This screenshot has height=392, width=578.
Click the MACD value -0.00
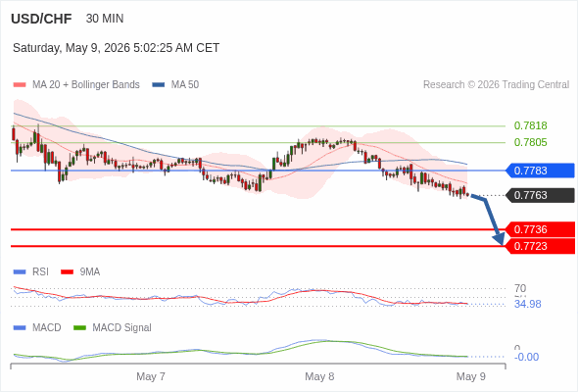coord(526,357)
